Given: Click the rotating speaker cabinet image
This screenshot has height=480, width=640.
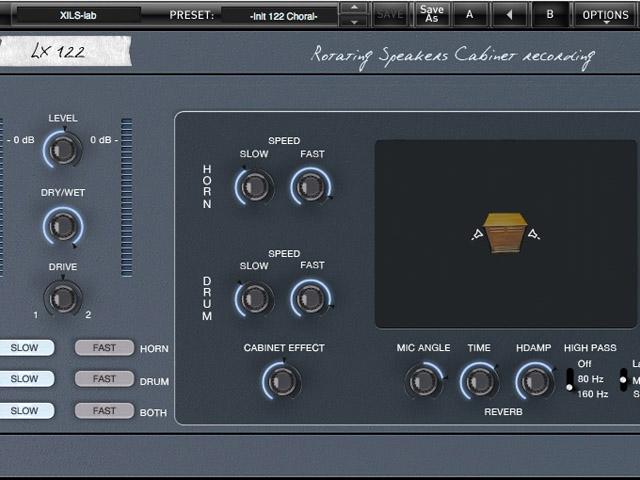Looking at the screenshot, I should pyautogui.click(x=505, y=233).
